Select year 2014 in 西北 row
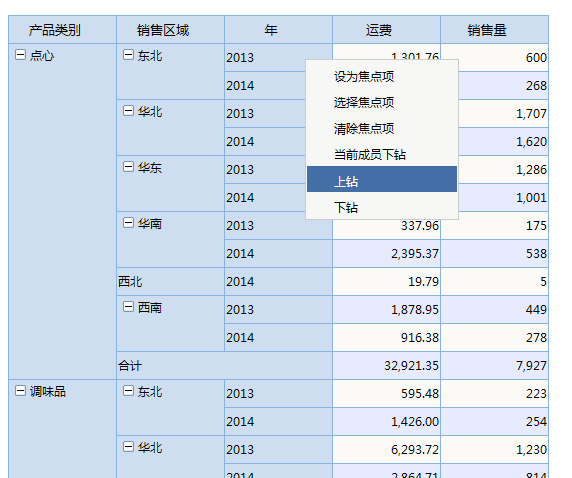The height and width of the screenshot is (478, 572). tap(278, 281)
